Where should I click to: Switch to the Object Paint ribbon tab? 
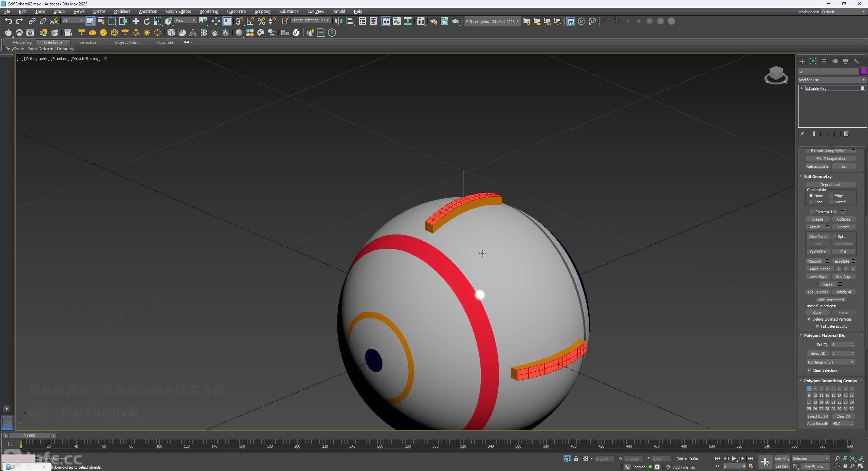[127, 42]
